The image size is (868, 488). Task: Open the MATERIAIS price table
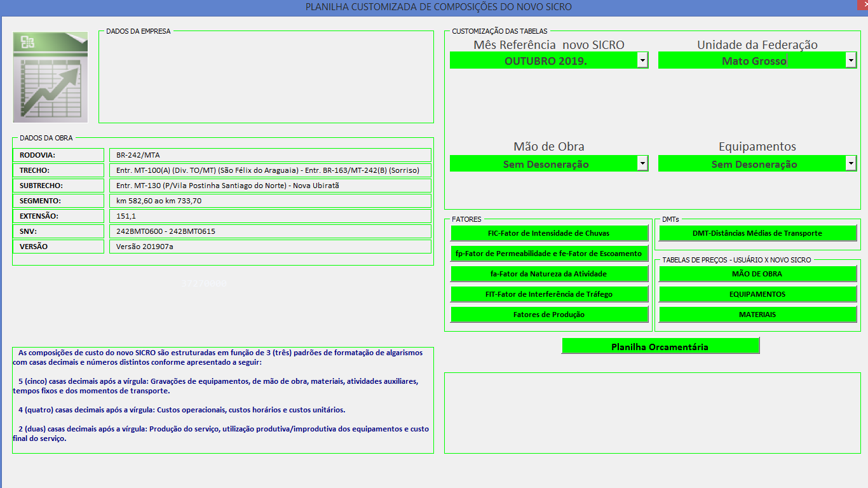pyautogui.click(x=757, y=315)
